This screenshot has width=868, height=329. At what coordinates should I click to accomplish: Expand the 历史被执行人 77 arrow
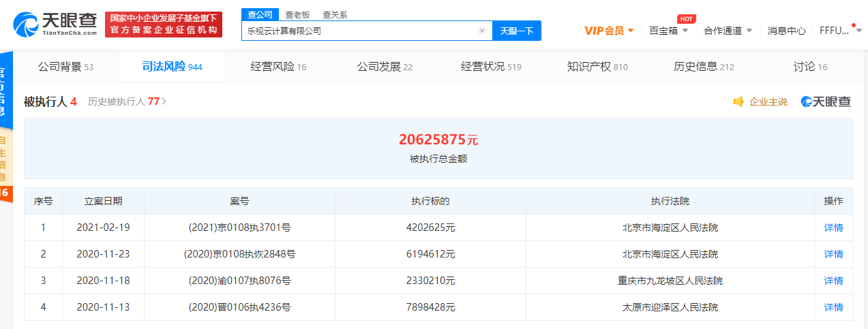[164, 101]
